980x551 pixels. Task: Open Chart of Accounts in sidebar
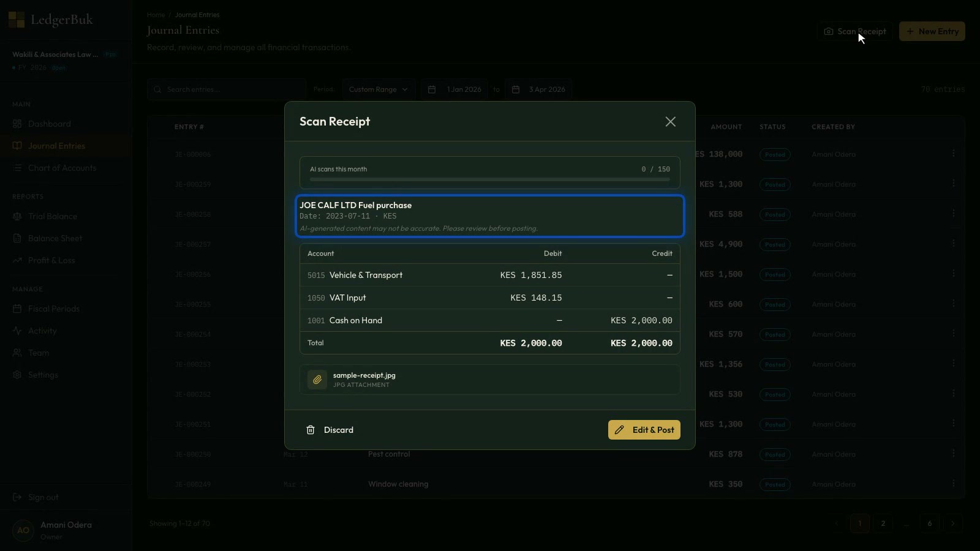pos(62,168)
